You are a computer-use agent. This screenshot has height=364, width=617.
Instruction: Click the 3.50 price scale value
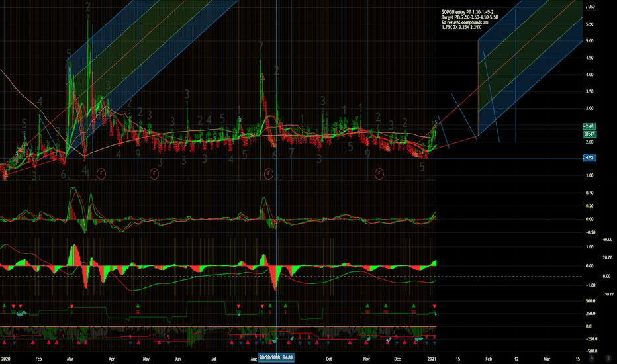coord(589,91)
